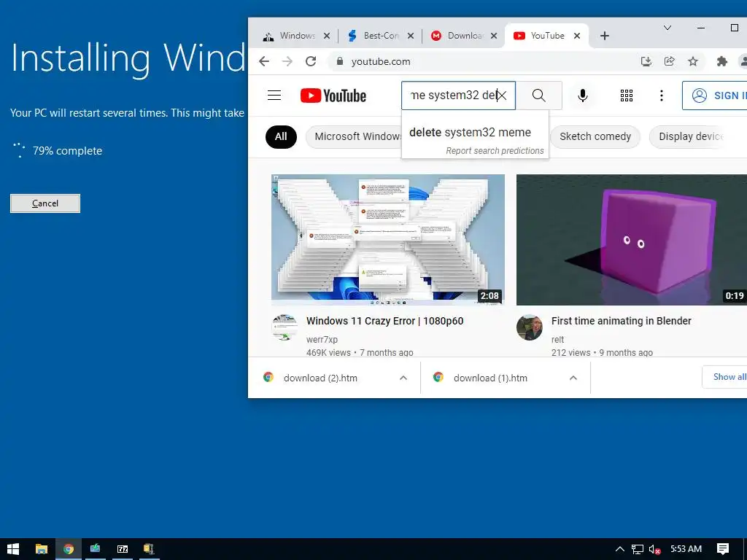Open the download (2).htm file
The image size is (747, 560).
click(x=320, y=378)
